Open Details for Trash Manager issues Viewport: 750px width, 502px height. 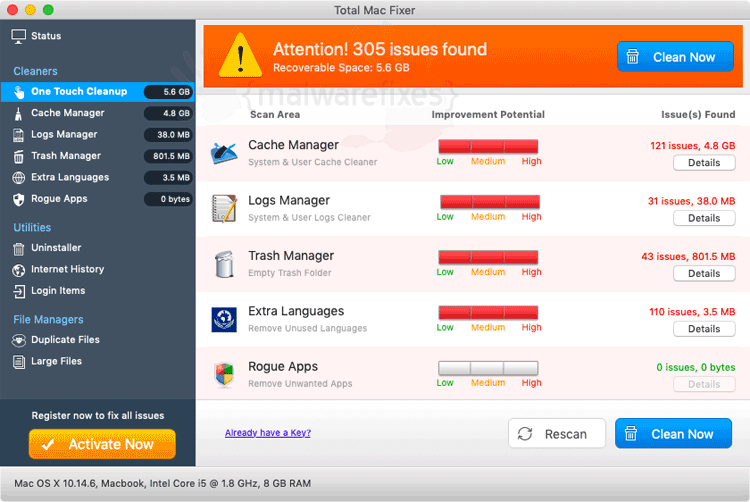[704, 274]
